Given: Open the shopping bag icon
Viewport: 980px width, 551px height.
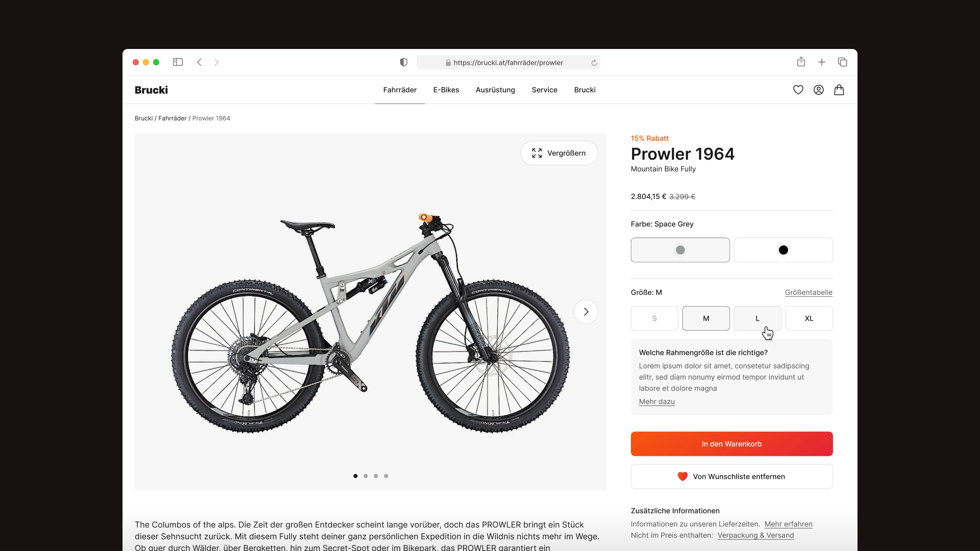Looking at the screenshot, I should [x=839, y=89].
